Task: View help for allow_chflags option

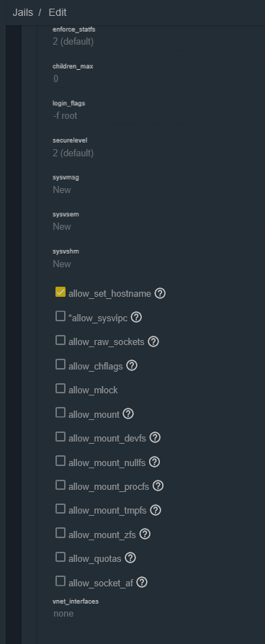Action: click(132, 365)
